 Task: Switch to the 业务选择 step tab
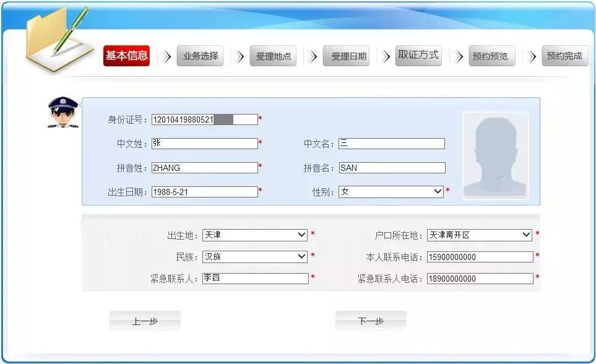point(199,55)
